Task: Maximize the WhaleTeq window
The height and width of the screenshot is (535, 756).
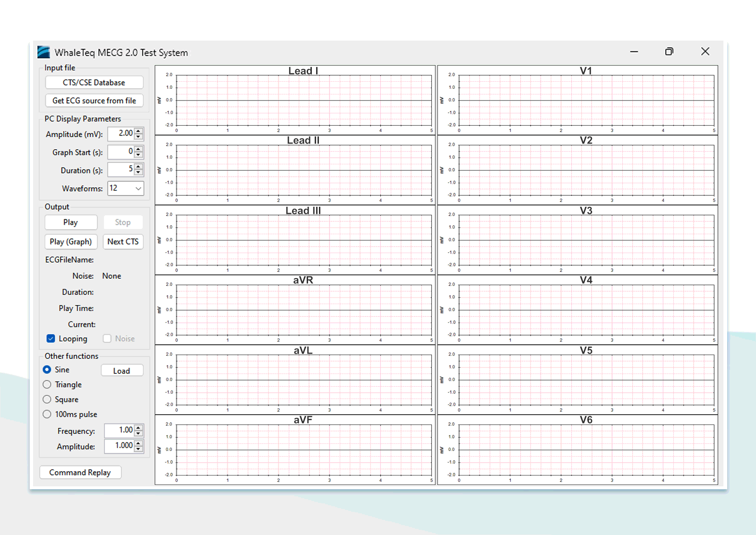Action: click(669, 51)
